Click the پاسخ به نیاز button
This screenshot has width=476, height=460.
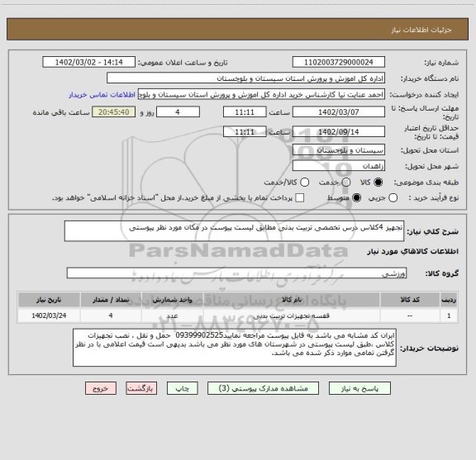pos(359,388)
